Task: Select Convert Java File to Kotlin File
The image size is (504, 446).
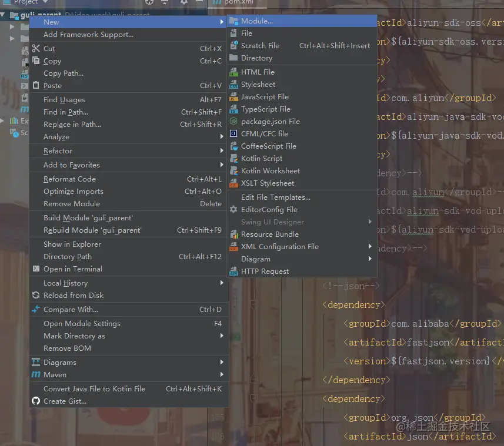Action: click(129, 389)
